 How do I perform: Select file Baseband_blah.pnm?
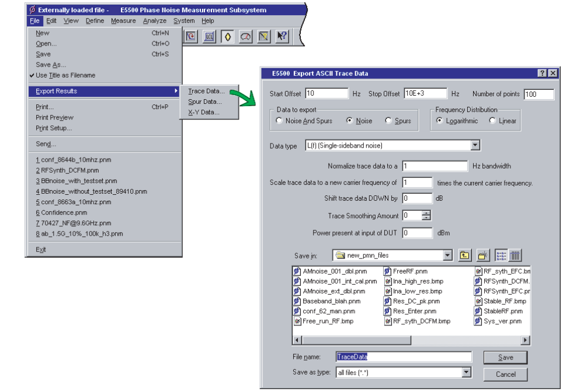point(327,301)
